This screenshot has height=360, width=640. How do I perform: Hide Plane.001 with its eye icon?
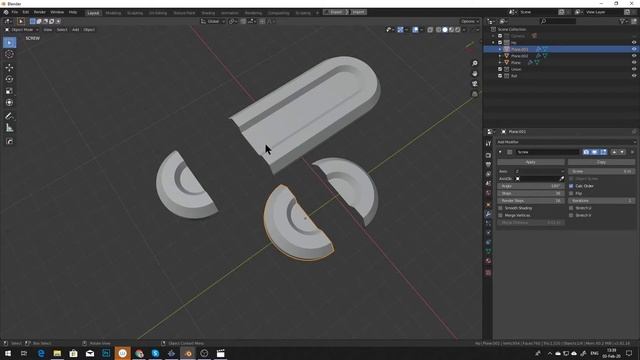click(x=634, y=49)
